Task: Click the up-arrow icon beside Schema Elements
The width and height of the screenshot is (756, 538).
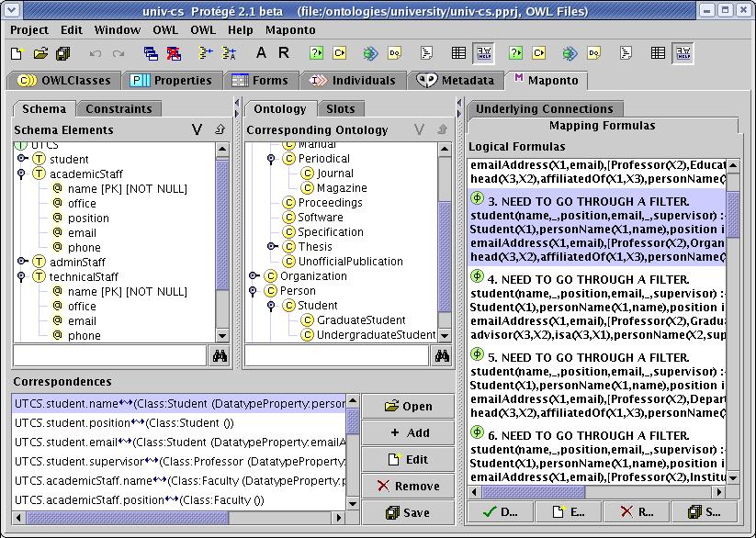Action: point(220,129)
